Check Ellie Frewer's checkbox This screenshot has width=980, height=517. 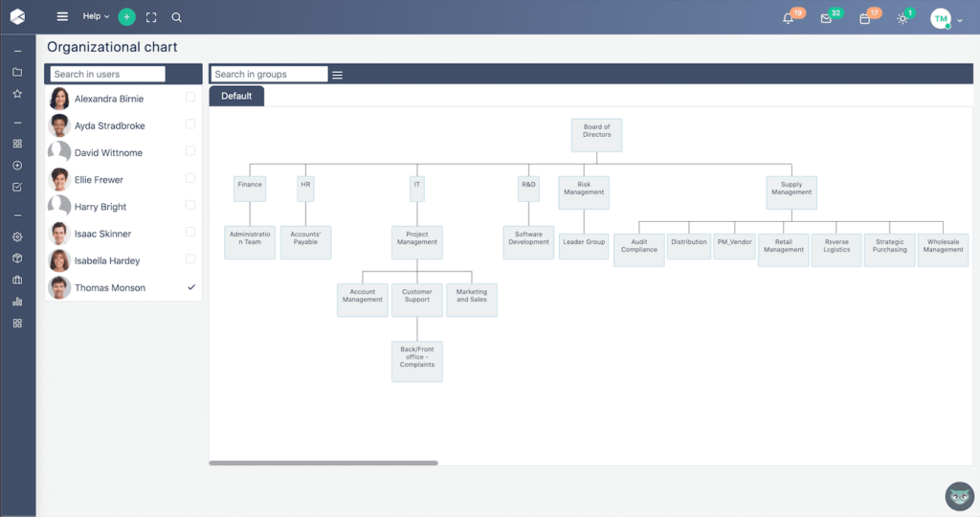click(x=190, y=178)
